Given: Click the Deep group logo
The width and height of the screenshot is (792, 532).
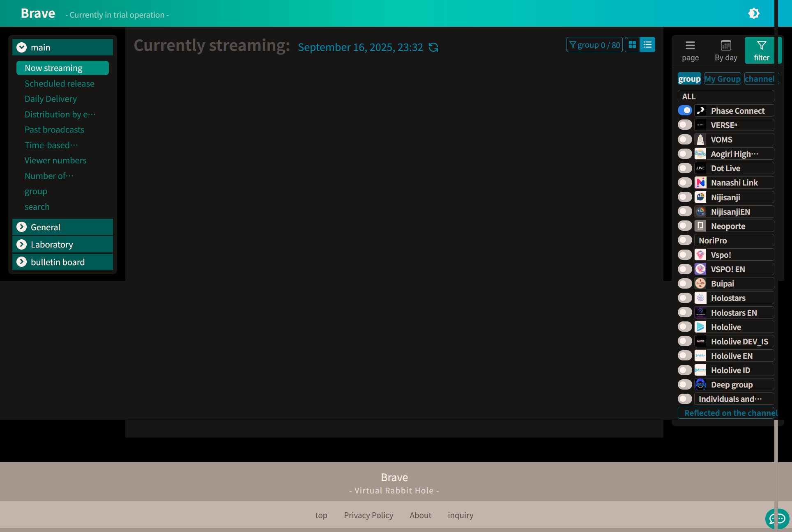Looking at the screenshot, I should [x=700, y=384].
